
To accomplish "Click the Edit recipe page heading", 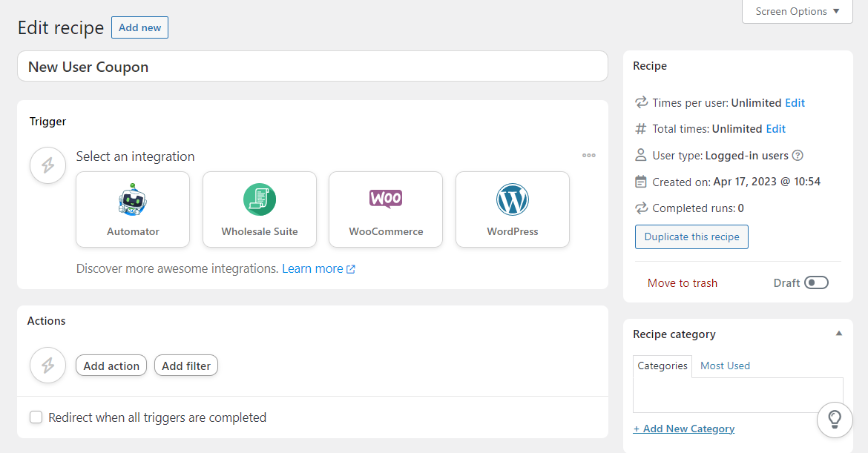I will pyautogui.click(x=61, y=27).
